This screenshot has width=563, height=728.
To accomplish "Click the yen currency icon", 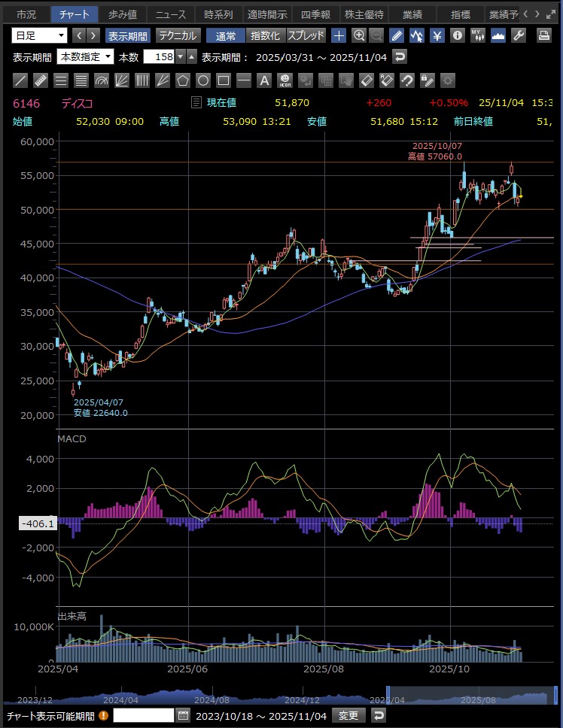I will (x=436, y=35).
